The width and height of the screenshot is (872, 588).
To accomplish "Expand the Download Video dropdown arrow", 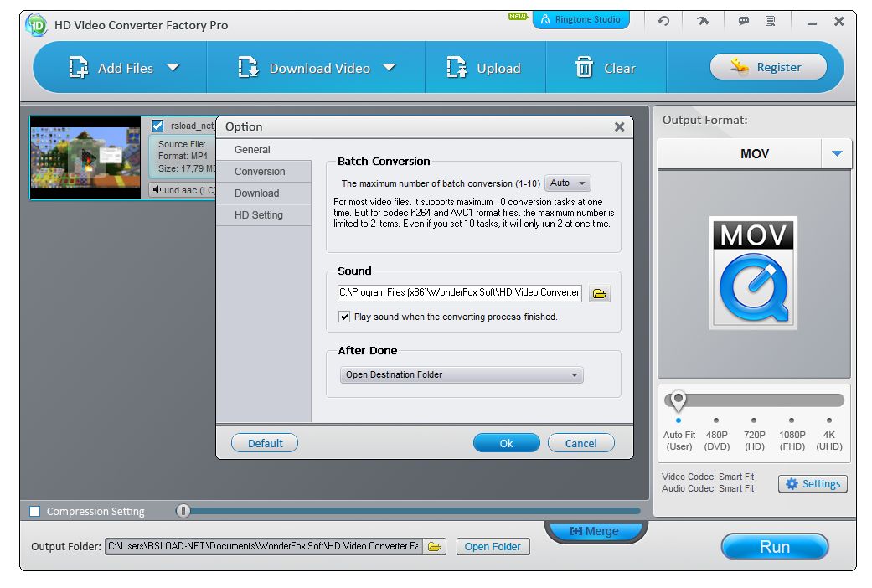I will pyautogui.click(x=390, y=67).
